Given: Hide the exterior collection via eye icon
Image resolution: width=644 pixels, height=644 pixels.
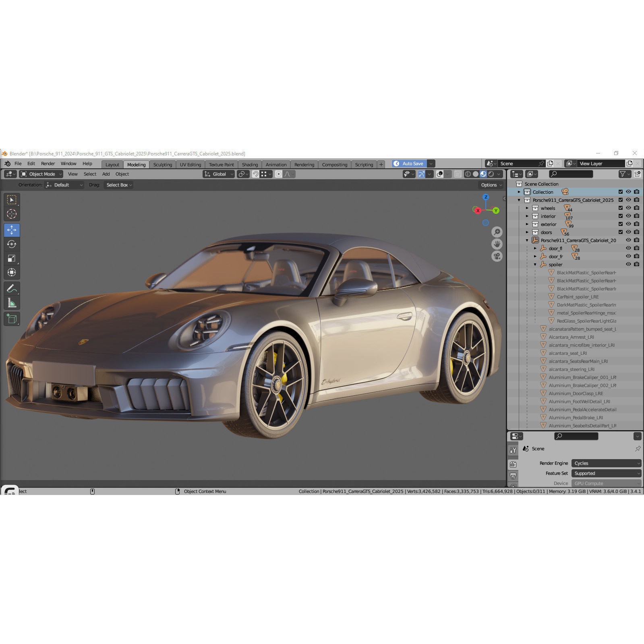Looking at the screenshot, I should click(628, 224).
